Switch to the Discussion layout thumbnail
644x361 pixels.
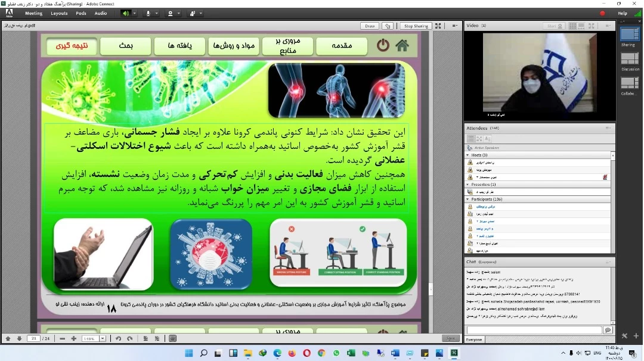coord(630,58)
